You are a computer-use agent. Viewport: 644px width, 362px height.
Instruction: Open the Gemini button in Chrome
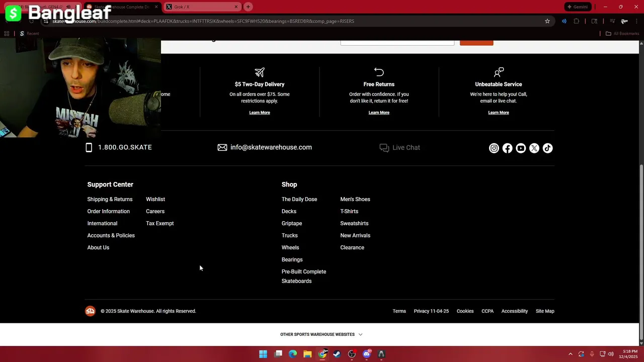[x=578, y=7]
